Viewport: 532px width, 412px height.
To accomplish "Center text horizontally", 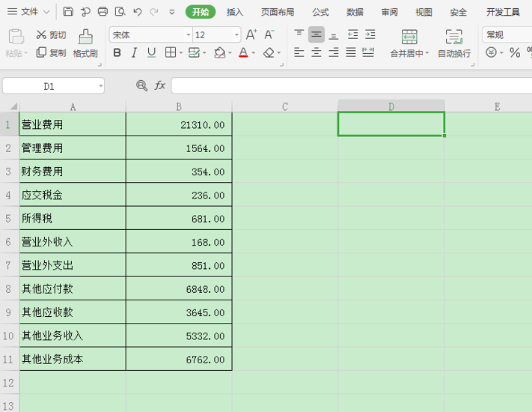I will [x=317, y=52].
